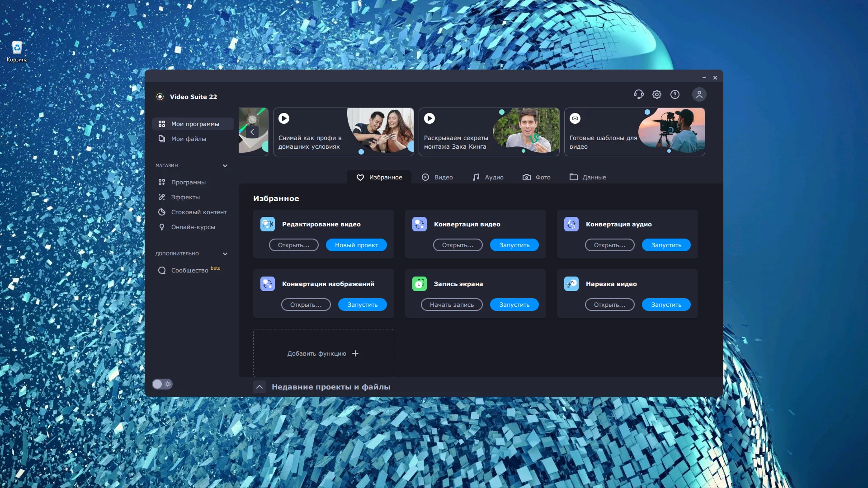Click Открыть under Конвертация аудио
Screen dimensions: 868x488
click(610, 245)
